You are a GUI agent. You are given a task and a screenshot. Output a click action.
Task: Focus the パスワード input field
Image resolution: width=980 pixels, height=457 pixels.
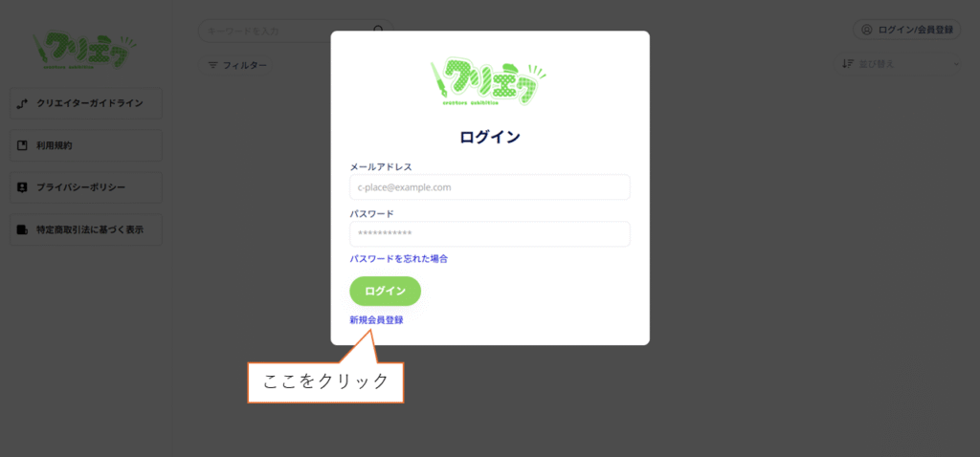[489, 234]
